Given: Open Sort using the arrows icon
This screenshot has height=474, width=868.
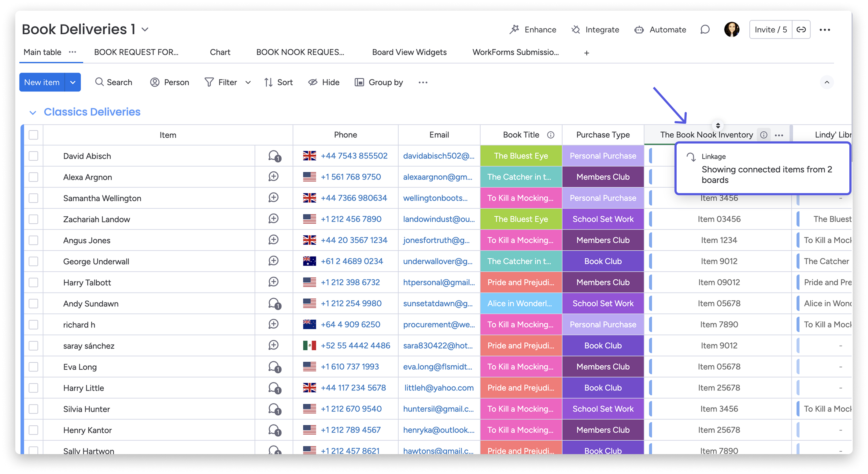Looking at the screenshot, I should pyautogui.click(x=268, y=82).
